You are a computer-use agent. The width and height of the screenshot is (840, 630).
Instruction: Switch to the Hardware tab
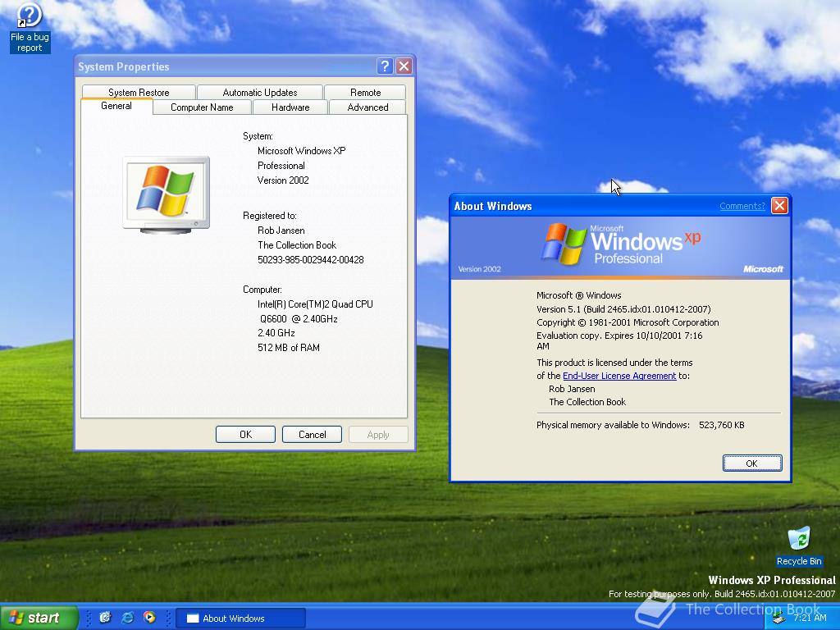pos(290,107)
